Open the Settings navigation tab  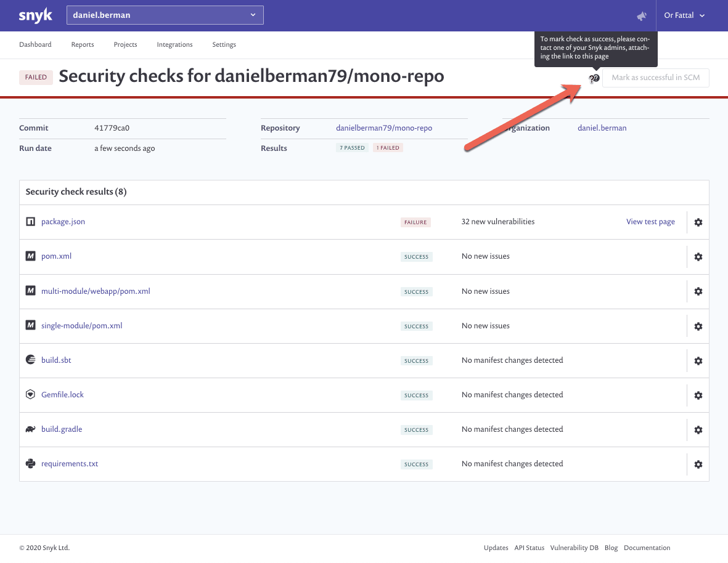(224, 44)
